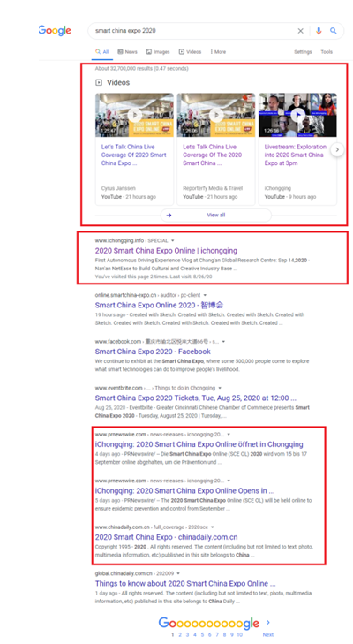This screenshot has width=353, height=644.
Task: Expand dropdown arrow next to eventbrite.com result URL
Action: click(x=220, y=388)
